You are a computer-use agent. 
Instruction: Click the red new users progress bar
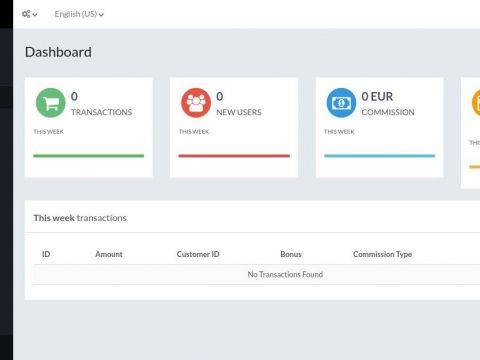point(234,156)
